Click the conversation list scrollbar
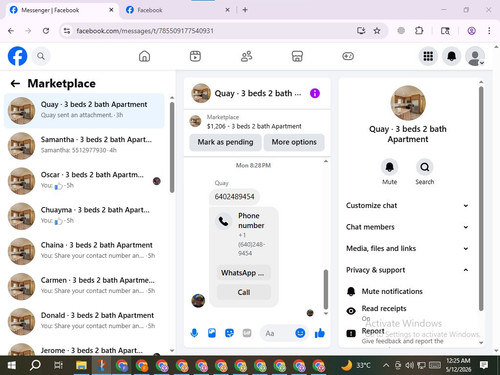Viewport: 500px width, 375px height. coord(172,147)
